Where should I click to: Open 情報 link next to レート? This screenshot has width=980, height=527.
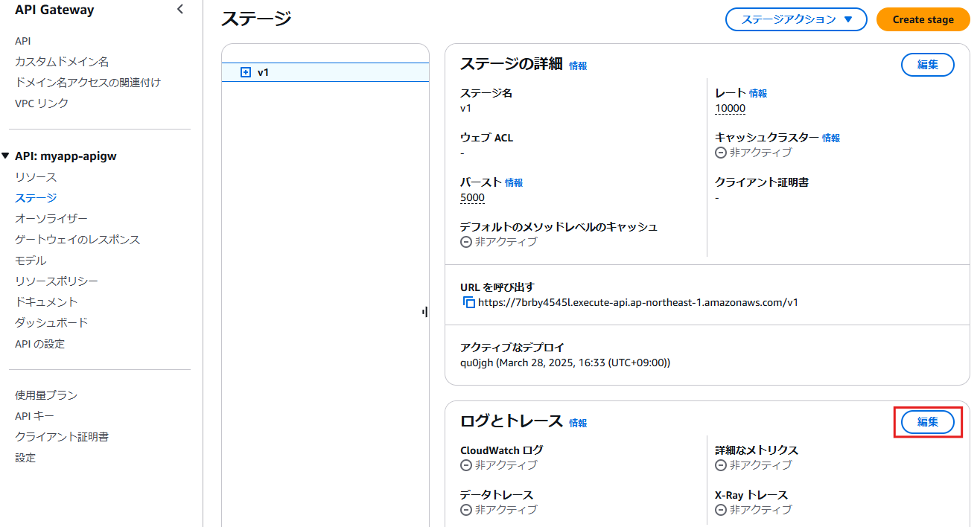[x=758, y=93]
